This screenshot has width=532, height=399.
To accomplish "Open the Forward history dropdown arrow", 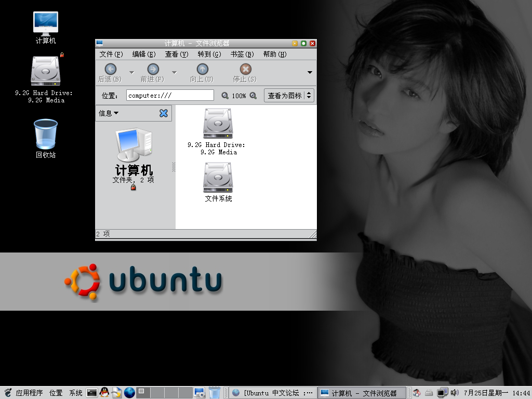I will (175, 72).
